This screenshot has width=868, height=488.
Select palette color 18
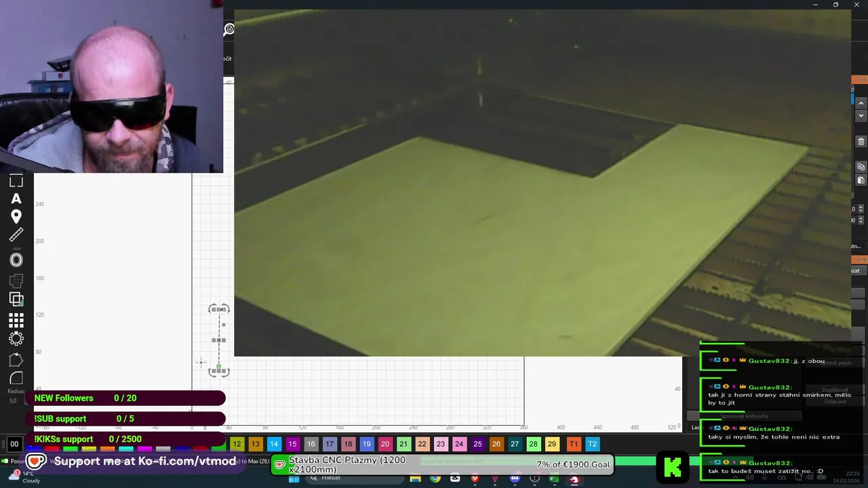point(348,444)
